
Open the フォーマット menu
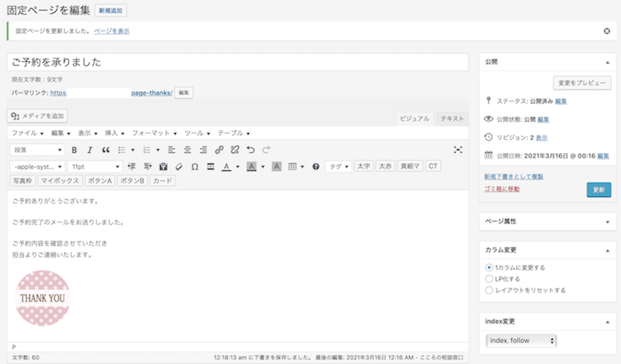pos(155,133)
